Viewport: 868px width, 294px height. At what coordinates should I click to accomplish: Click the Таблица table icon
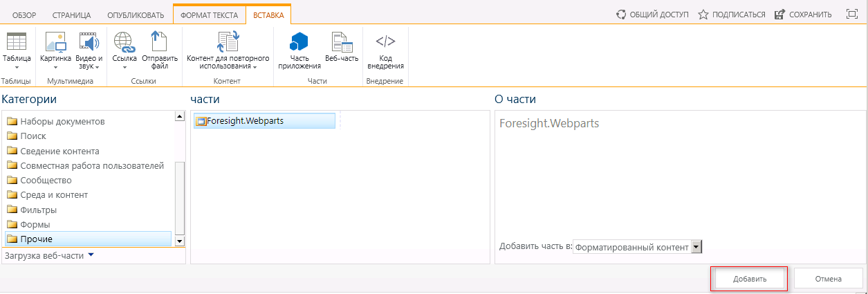click(16, 42)
